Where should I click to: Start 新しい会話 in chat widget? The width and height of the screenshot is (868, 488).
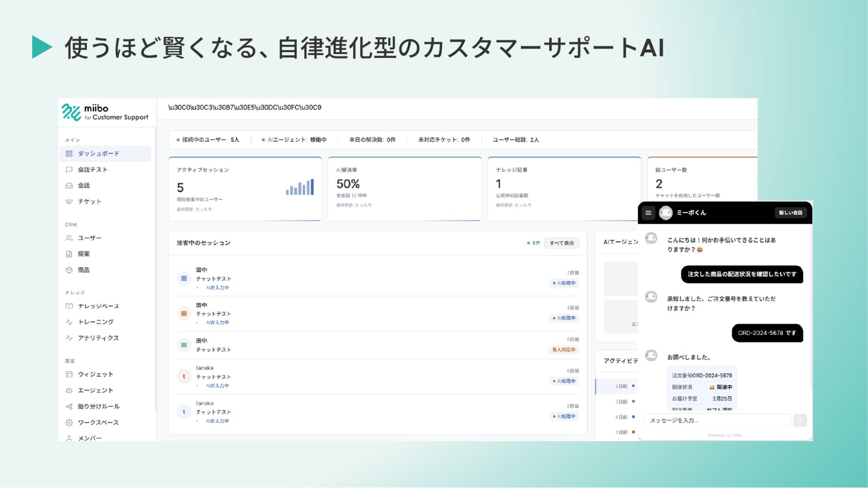(790, 213)
